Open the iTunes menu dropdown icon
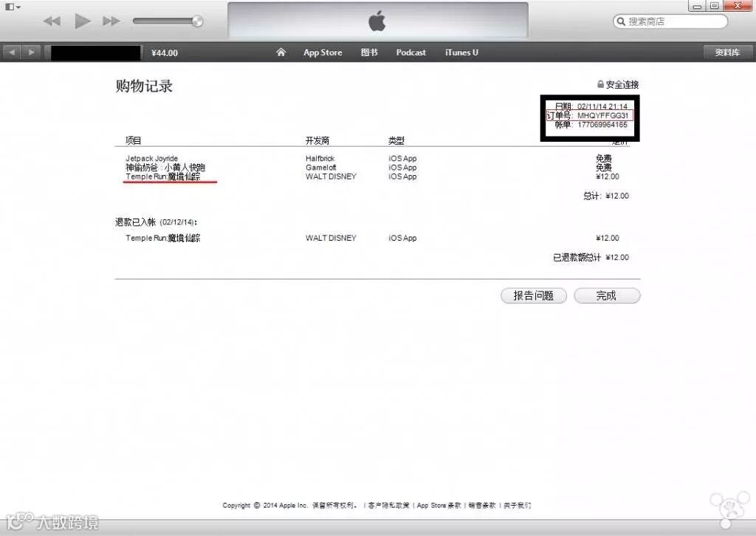Image resolution: width=756 pixels, height=536 pixels. pos(12,7)
